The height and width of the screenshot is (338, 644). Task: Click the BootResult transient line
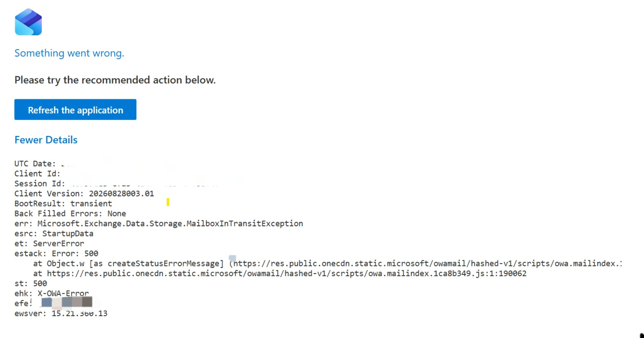click(63, 203)
